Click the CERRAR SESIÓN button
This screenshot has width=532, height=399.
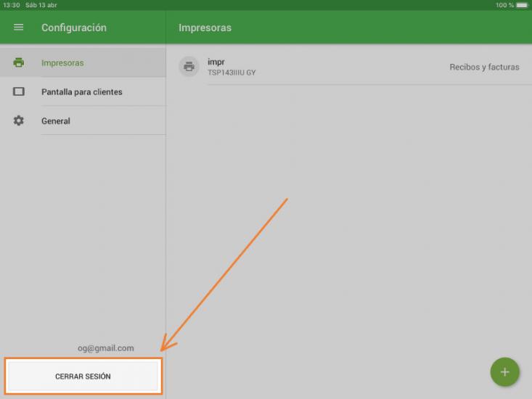point(83,376)
